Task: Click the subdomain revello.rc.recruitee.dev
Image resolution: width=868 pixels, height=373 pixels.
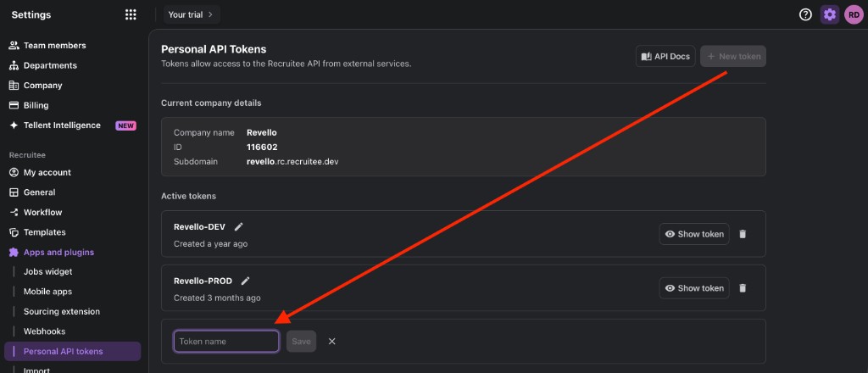Action: tap(292, 162)
